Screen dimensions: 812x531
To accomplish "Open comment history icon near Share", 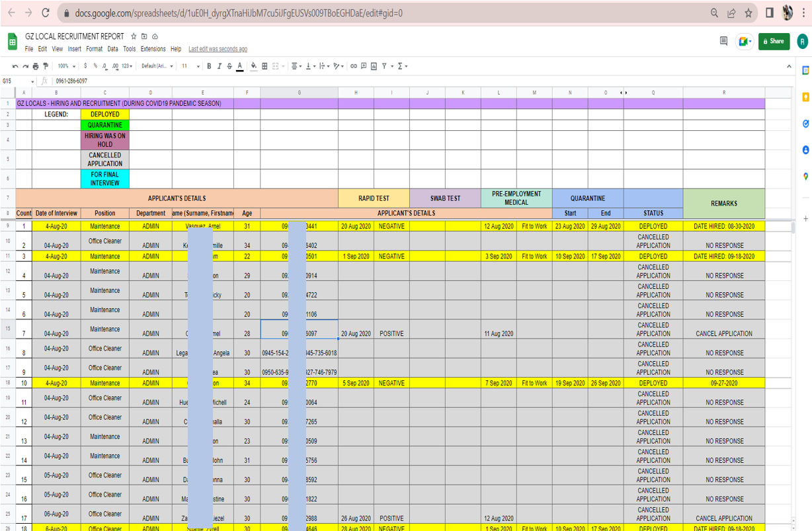I will [x=723, y=41].
